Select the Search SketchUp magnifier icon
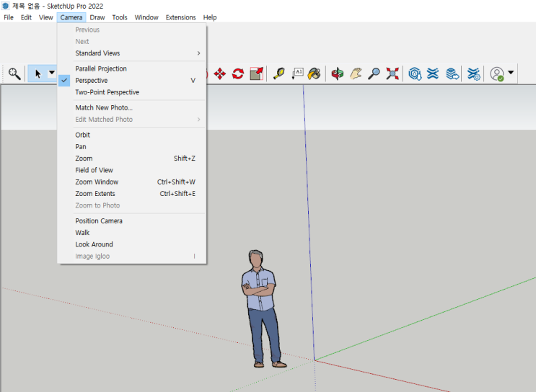This screenshot has height=392, width=536. coord(14,73)
